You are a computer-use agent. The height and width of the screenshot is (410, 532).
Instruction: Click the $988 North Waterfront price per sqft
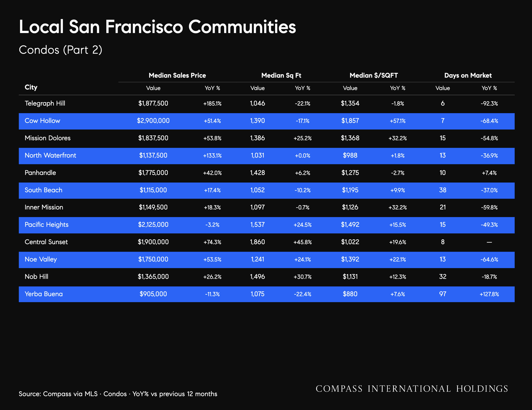pos(350,155)
